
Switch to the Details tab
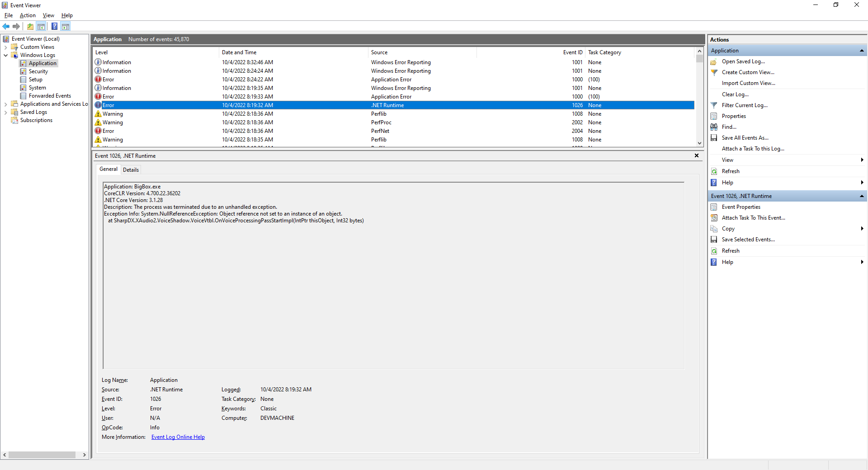tap(131, 170)
